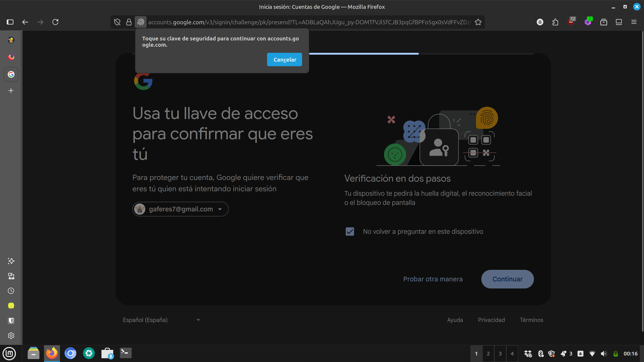Open the battery power tray icon
644x362 pixels.
click(615, 353)
